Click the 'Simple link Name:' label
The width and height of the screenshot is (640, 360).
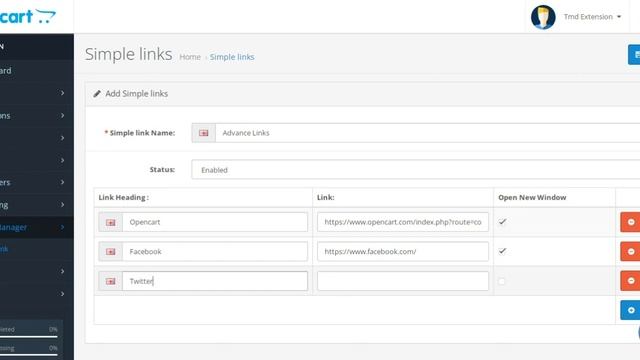(x=140, y=133)
